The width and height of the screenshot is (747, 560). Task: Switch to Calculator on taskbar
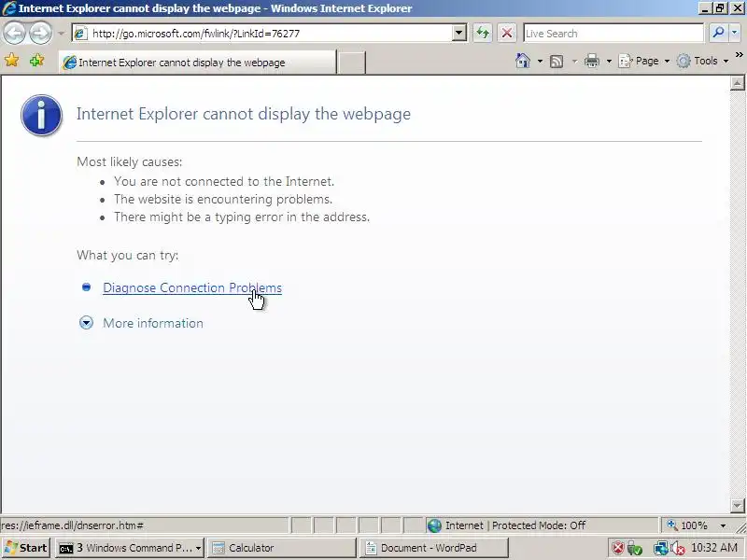(x=282, y=548)
